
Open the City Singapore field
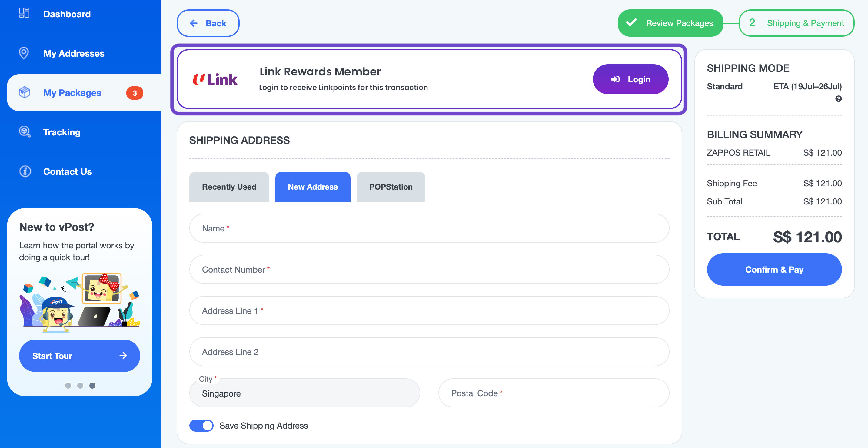[x=304, y=393]
